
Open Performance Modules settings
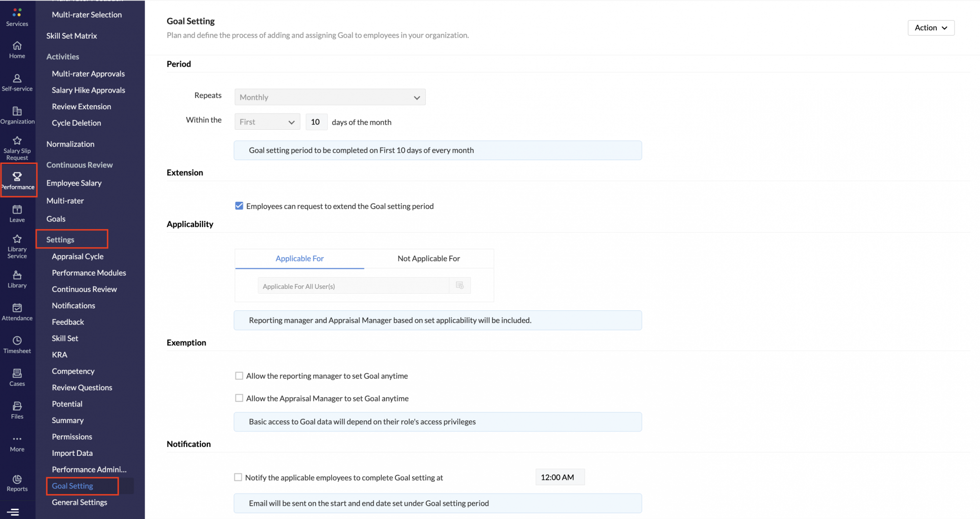(x=89, y=273)
